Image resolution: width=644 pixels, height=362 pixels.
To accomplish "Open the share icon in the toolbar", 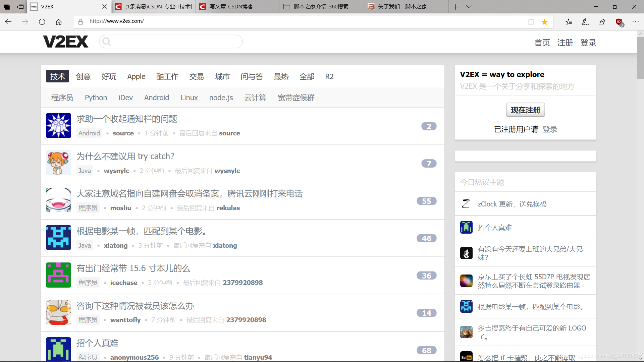I will (x=602, y=21).
